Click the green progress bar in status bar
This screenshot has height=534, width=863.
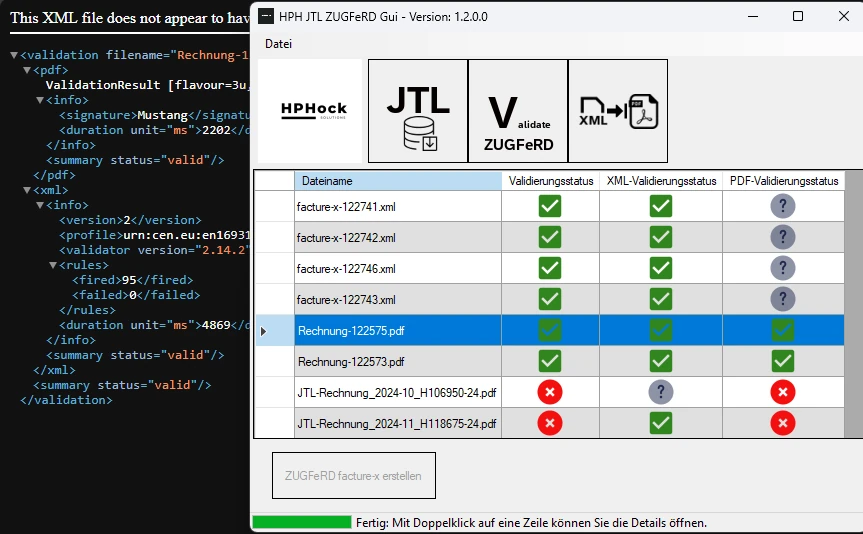pyautogui.click(x=302, y=522)
